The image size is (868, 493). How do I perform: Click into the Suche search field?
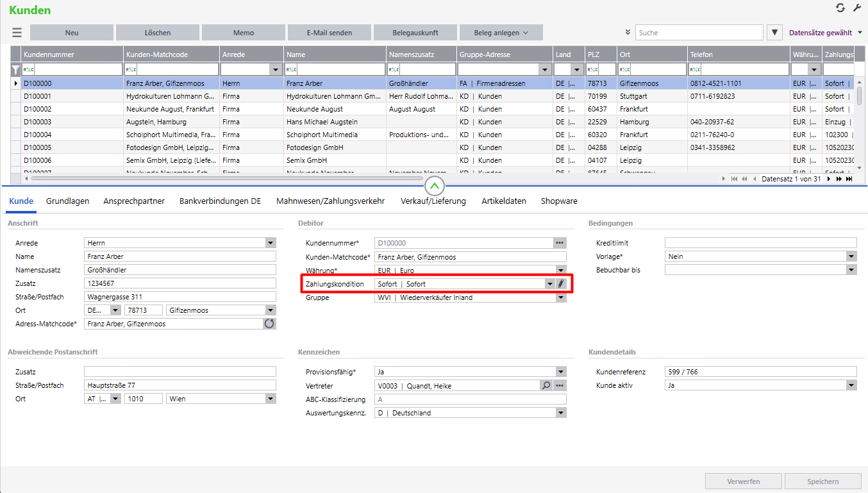699,33
